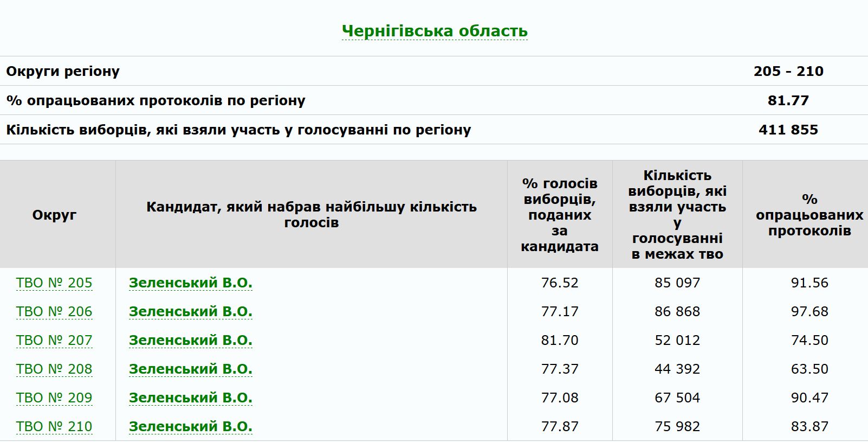The width and height of the screenshot is (868, 442).
Task: Click the Округ column header
Action: point(54,215)
